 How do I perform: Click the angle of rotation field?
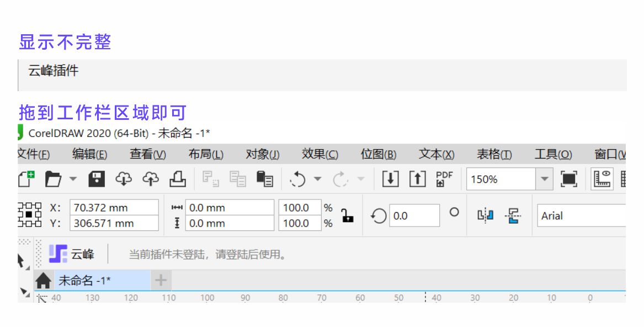[x=414, y=215]
